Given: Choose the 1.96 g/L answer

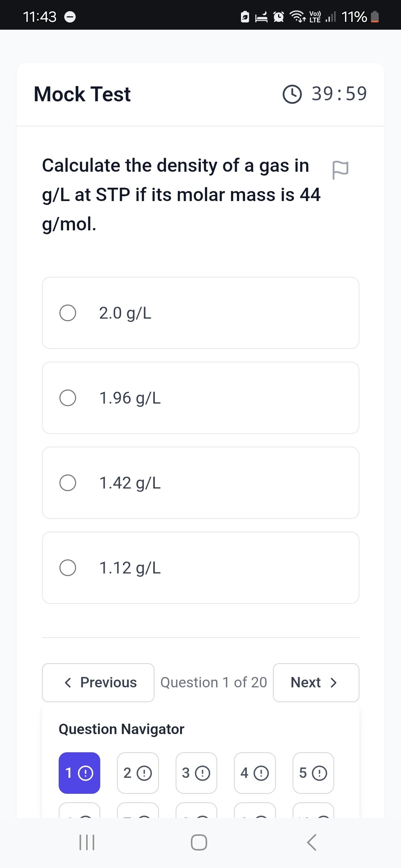Looking at the screenshot, I should [x=200, y=398].
